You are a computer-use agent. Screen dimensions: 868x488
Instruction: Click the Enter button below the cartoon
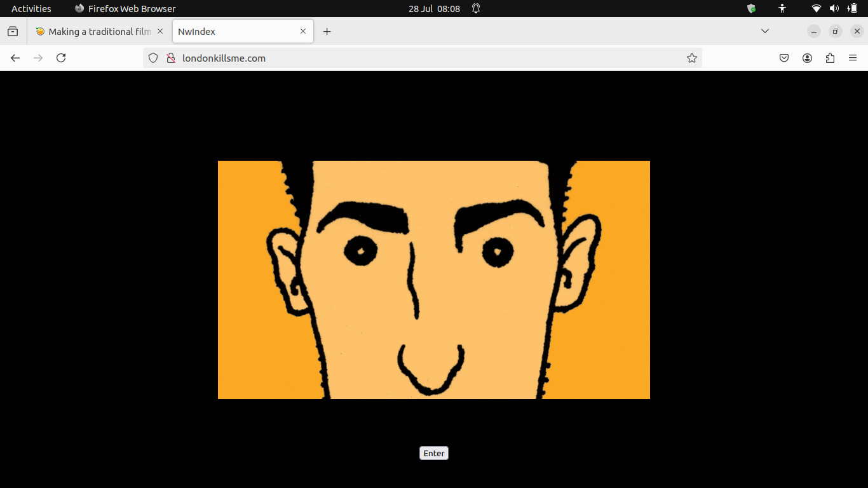[434, 453]
